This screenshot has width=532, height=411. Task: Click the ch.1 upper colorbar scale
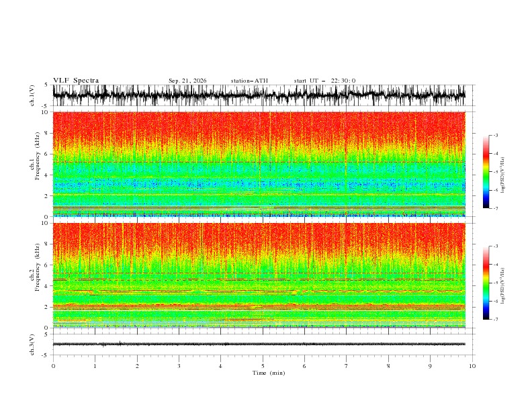[x=486, y=172]
